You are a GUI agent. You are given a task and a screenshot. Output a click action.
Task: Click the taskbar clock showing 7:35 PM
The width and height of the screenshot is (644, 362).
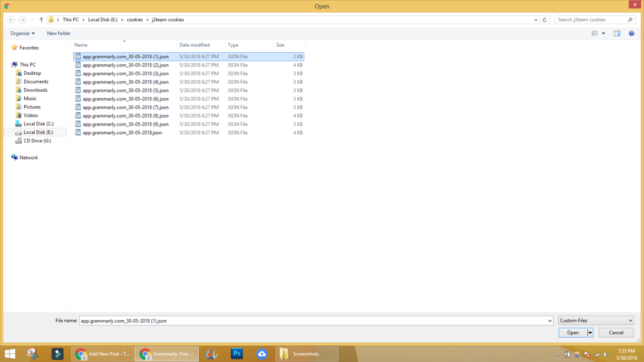click(x=626, y=354)
